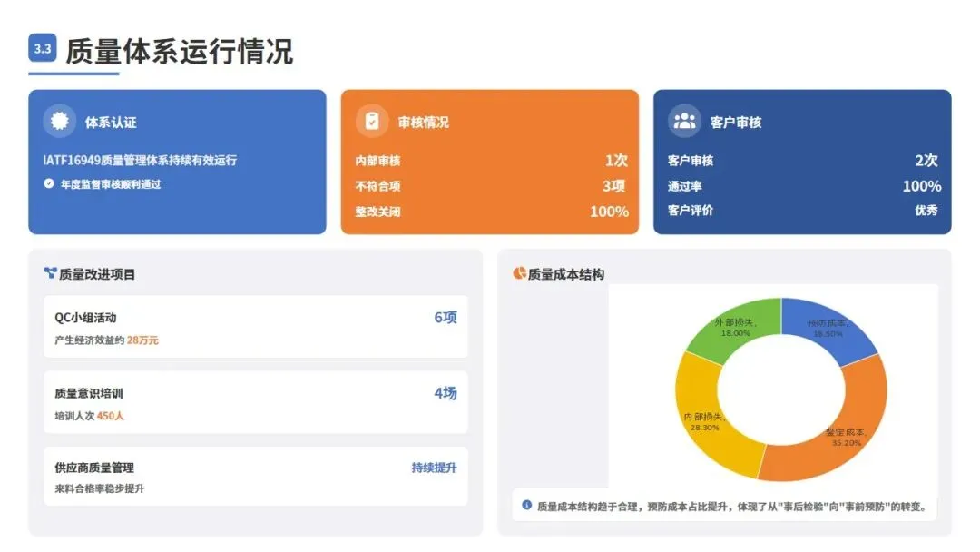980x552 pixels.
Task: Click the 质量成本结构 section heading
Action: 565,274
